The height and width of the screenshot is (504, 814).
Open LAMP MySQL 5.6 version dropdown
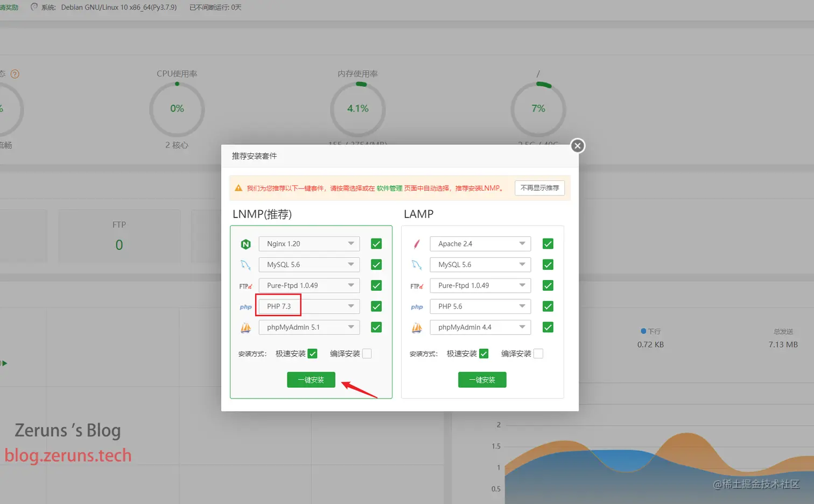[480, 265]
